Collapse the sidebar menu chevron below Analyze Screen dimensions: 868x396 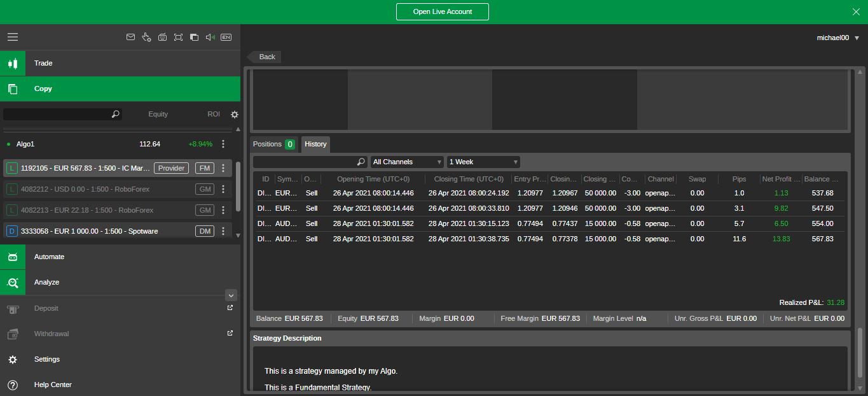click(x=231, y=295)
